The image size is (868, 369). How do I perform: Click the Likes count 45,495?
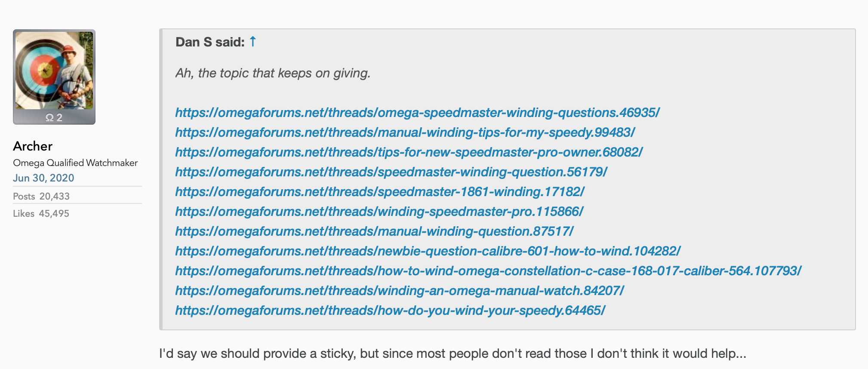(54, 214)
